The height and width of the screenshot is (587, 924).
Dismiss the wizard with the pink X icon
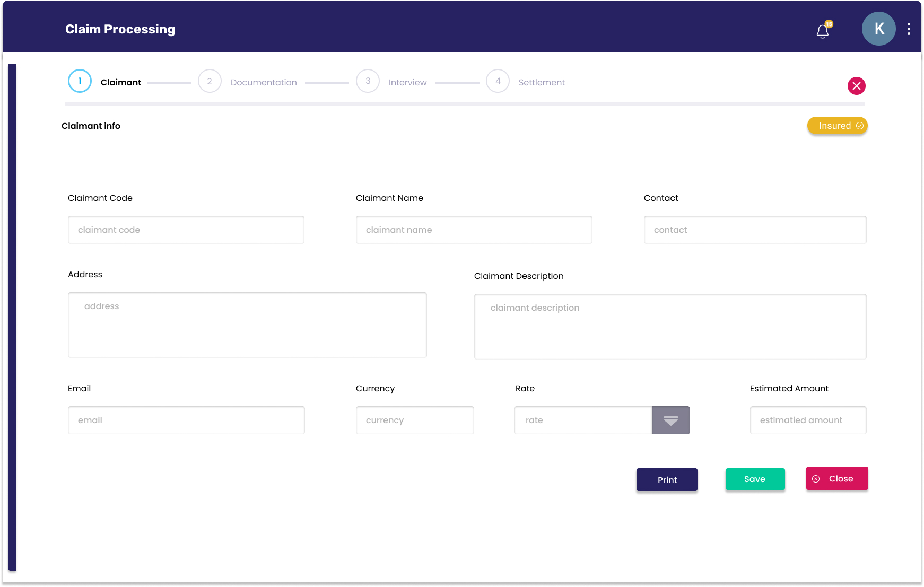[x=856, y=86]
